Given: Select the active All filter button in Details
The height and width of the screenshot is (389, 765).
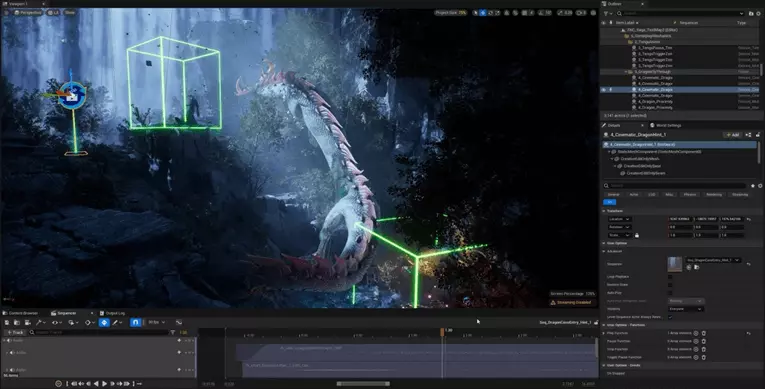Looking at the screenshot, I should pyautogui.click(x=609, y=202).
